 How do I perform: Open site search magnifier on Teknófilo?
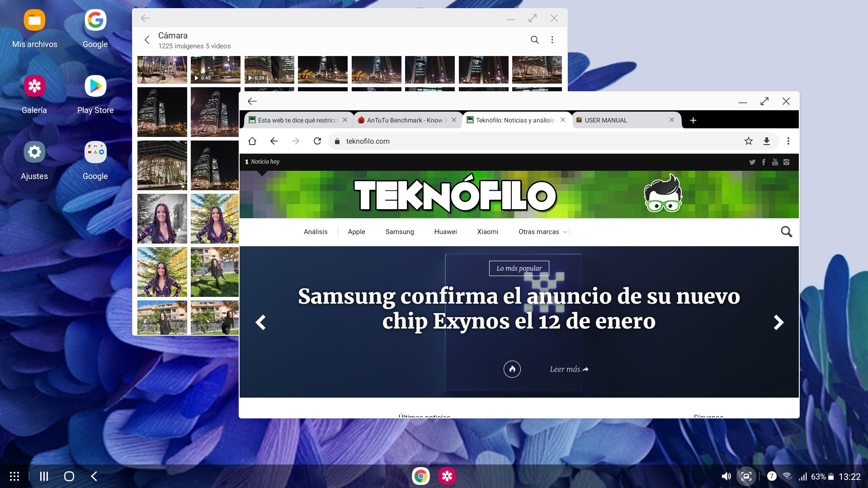tap(787, 232)
